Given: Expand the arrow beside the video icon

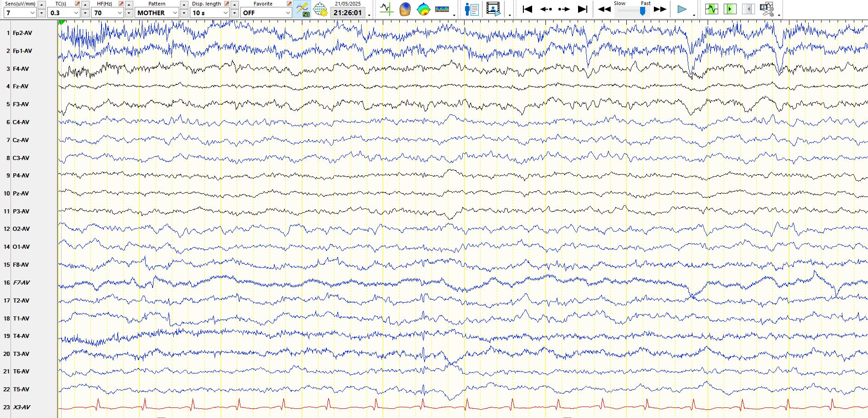Looking at the screenshot, I should (510, 15).
